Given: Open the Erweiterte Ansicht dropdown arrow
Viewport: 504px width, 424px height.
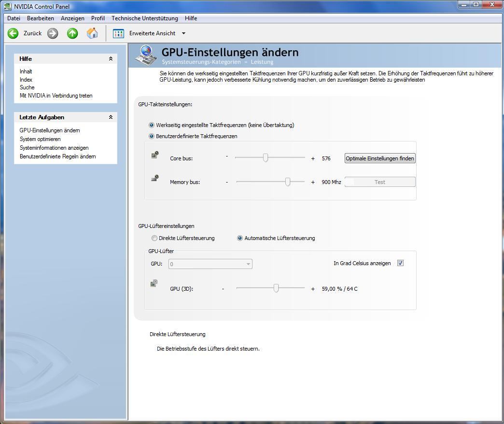Looking at the screenshot, I should pyautogui.click(x=183, y=33).
